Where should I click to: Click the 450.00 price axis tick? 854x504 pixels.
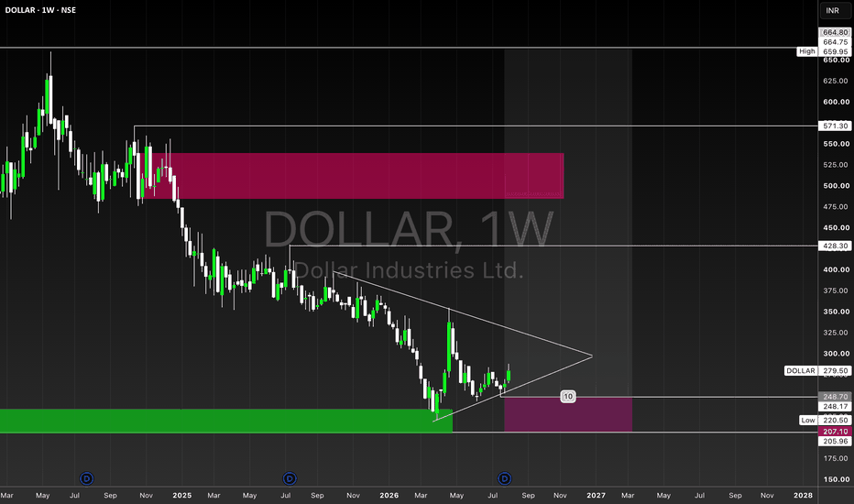tap(836, 228)
